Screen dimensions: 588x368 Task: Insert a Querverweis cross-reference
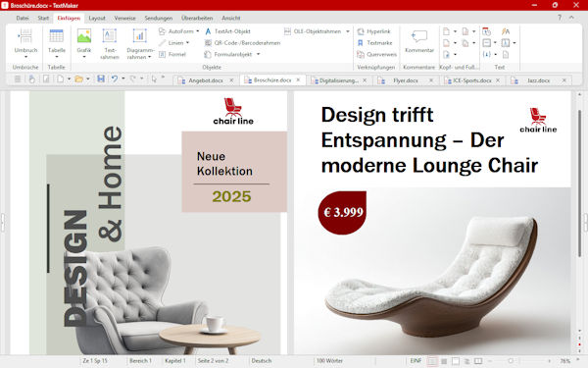[377, 54]
